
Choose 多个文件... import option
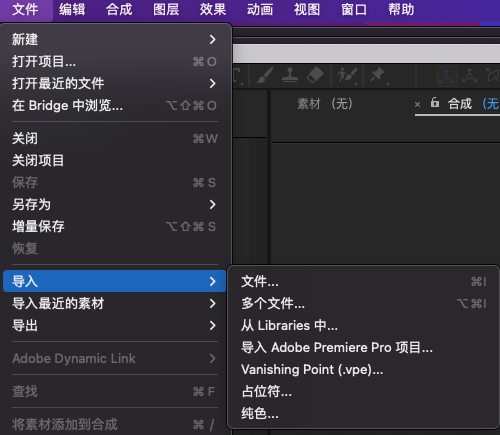coord(363,304)
